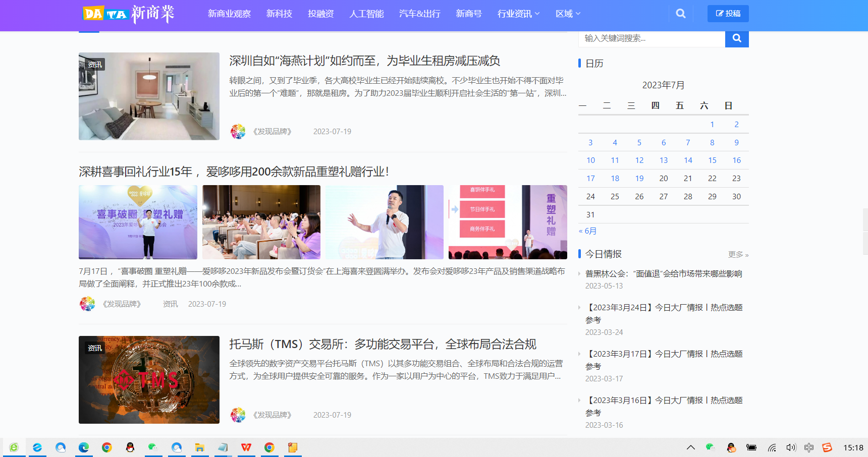868x457 pixels.
Task: Open the TMS bitcoin article thumbnail
Action: (149, 380)
